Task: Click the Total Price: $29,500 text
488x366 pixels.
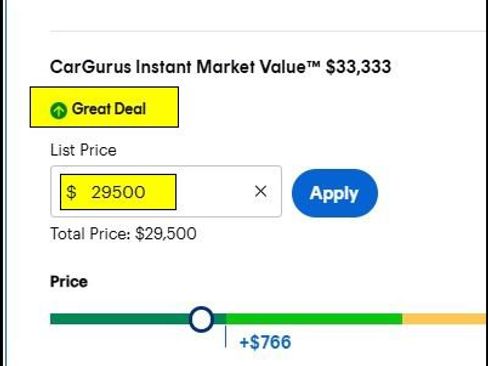Action: coord(123,234)
